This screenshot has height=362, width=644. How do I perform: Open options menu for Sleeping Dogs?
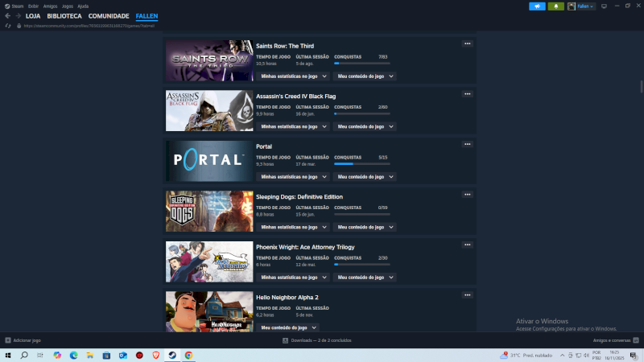tap(468, 195)
